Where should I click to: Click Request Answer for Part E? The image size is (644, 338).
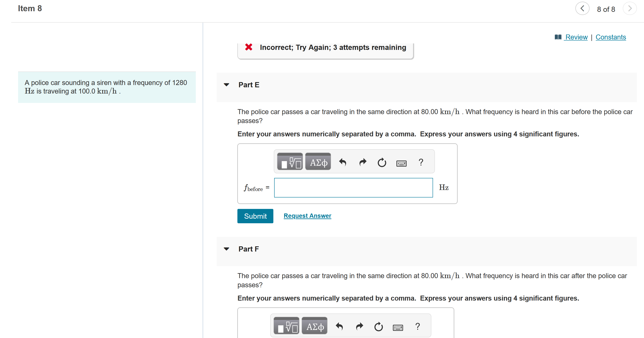coord(307,216)
